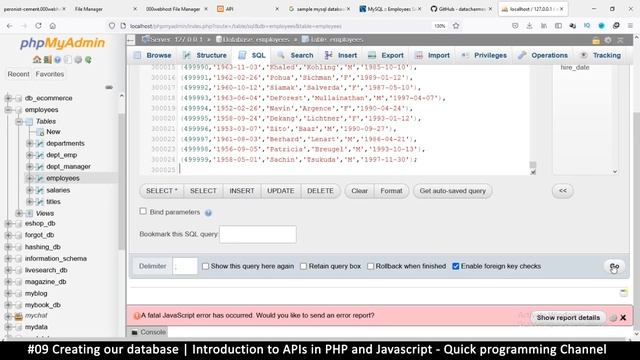Click the lock icon in top bar

click(x=596, y=40)
